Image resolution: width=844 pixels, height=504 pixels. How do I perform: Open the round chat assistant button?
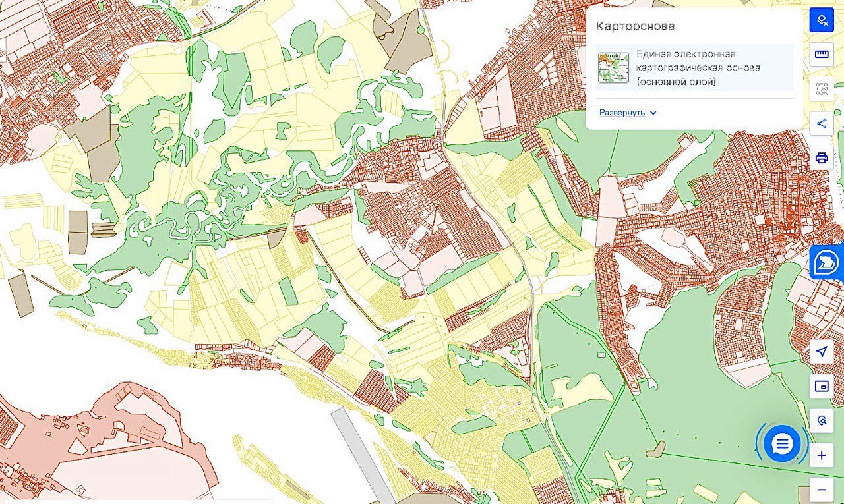(x=782, y=443)
